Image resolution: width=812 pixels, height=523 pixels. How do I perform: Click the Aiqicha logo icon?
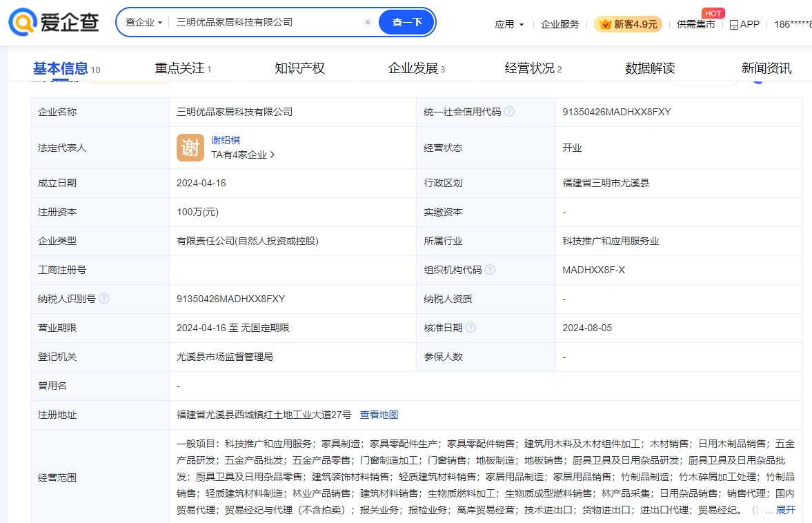tap(23, 22)
